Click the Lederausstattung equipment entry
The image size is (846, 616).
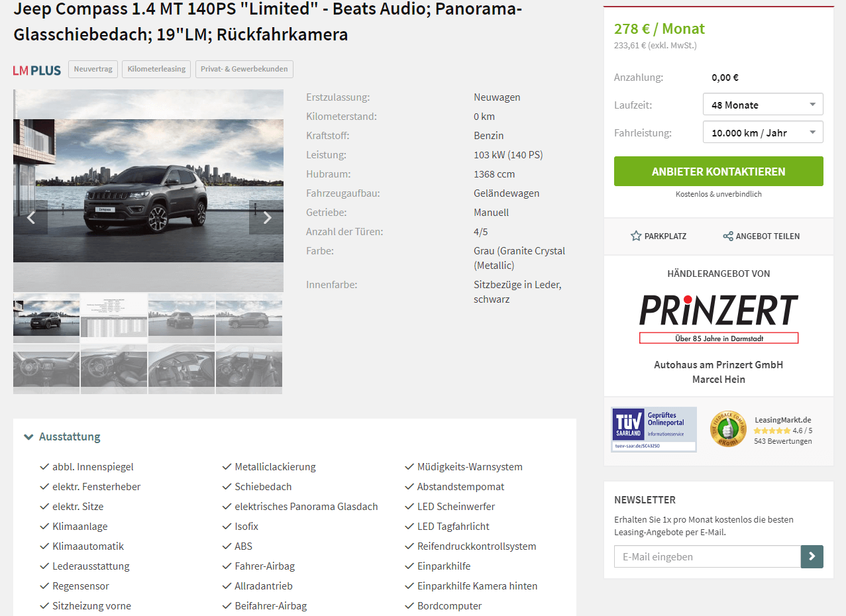pyautogui.click(x=91, y=566)
